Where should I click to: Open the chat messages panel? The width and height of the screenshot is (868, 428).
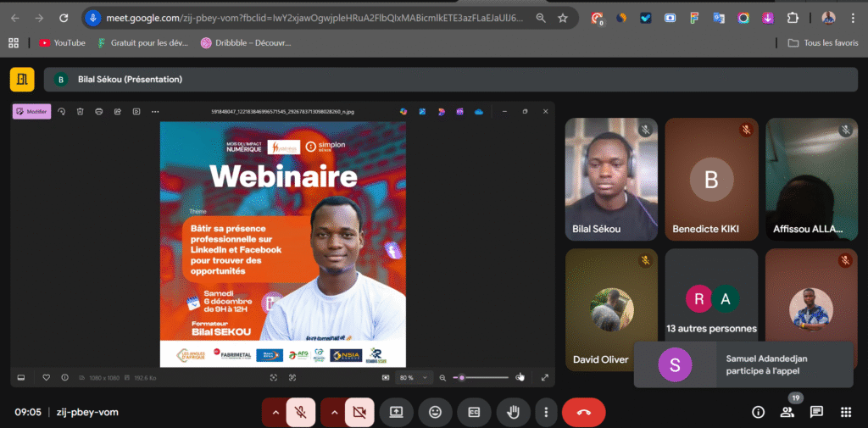coord(816,412)
